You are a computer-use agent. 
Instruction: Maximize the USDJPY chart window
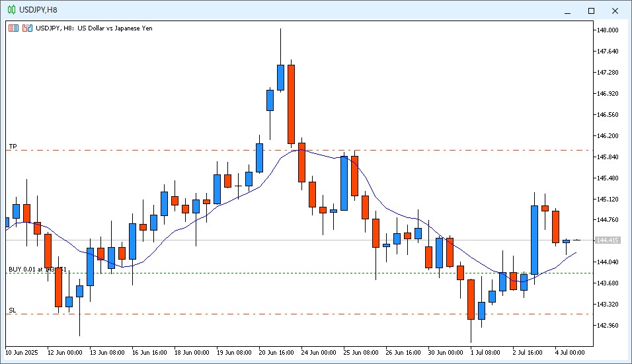click(x=591, y=11)
